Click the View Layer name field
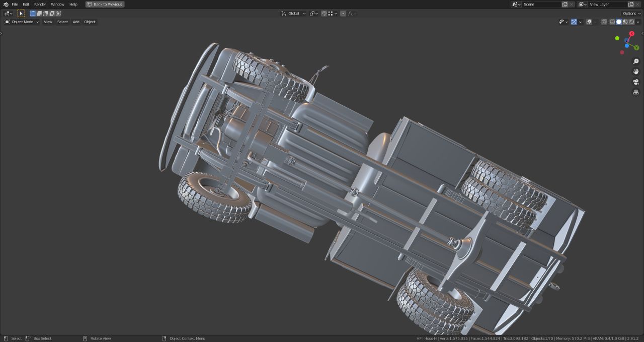 tap(608, 4)
